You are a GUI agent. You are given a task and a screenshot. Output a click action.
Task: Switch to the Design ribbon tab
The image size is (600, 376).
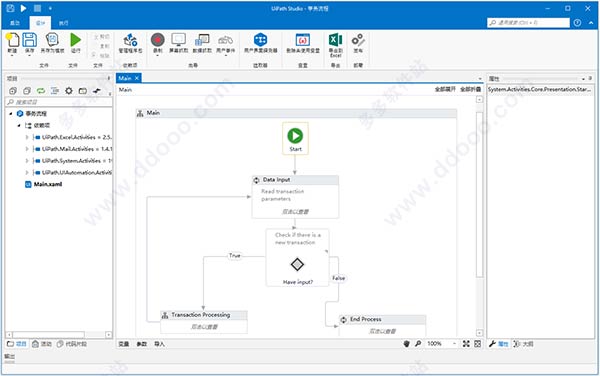[40, 23]
